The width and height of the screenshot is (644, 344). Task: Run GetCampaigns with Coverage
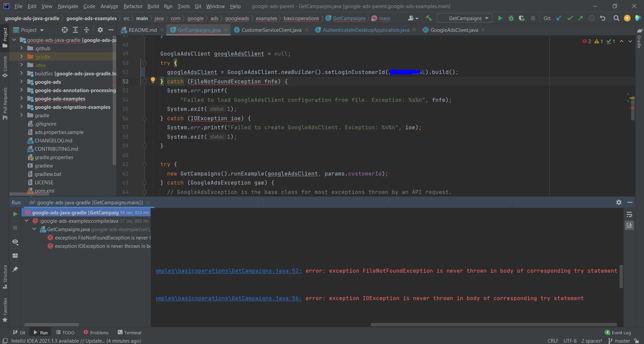pyautogui.click(x=522, y=18)
